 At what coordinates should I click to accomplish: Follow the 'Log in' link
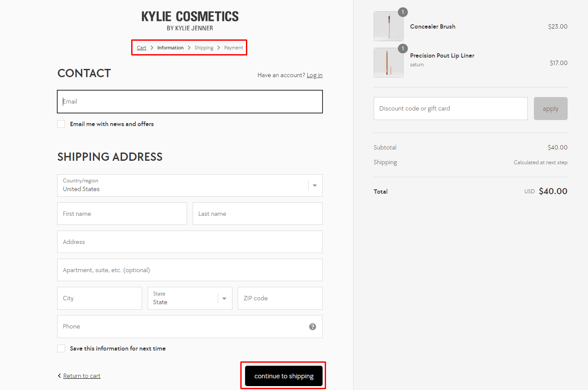315,75
